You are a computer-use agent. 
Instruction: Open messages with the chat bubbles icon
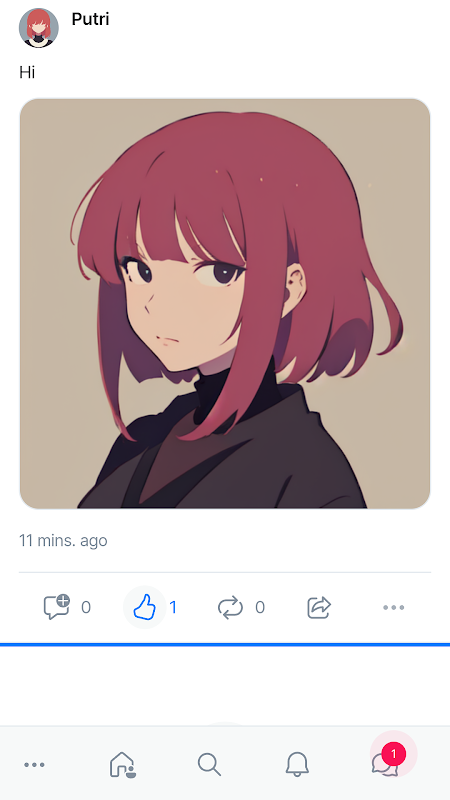point(384,765)
